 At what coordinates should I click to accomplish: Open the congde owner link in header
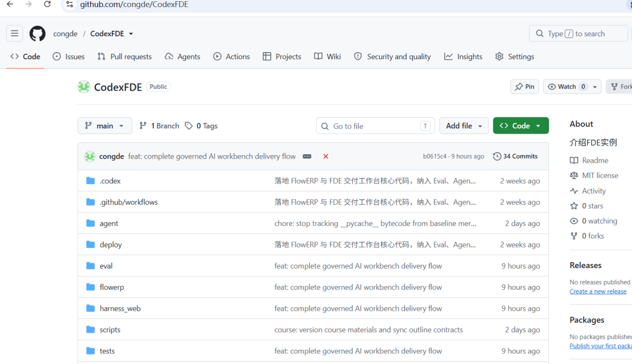tap(66, 34)
